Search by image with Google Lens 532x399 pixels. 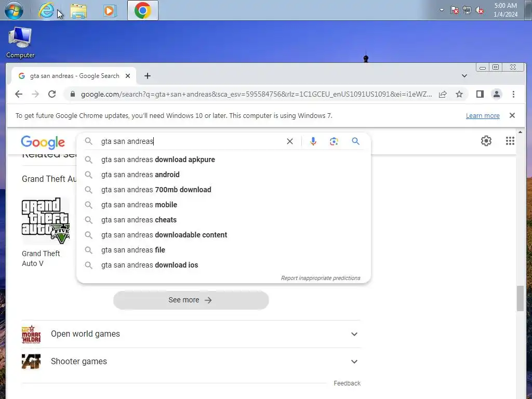pos(334,141)
